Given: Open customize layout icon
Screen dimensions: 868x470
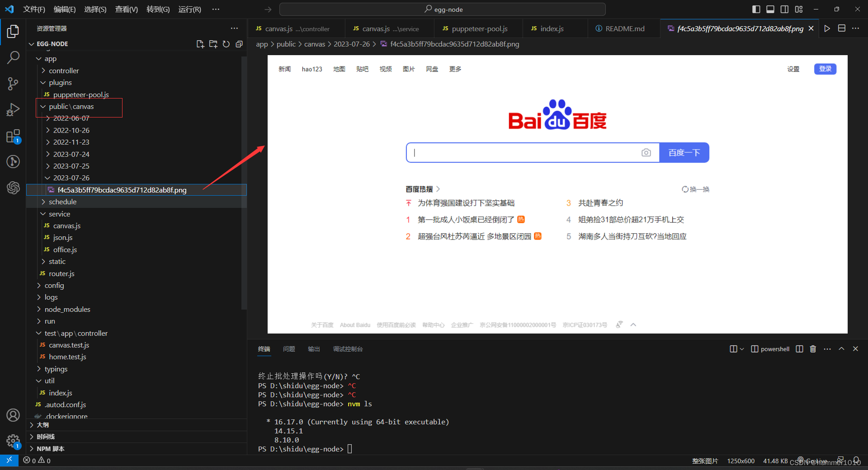Looking at the screenshot, I should point(799,9).
